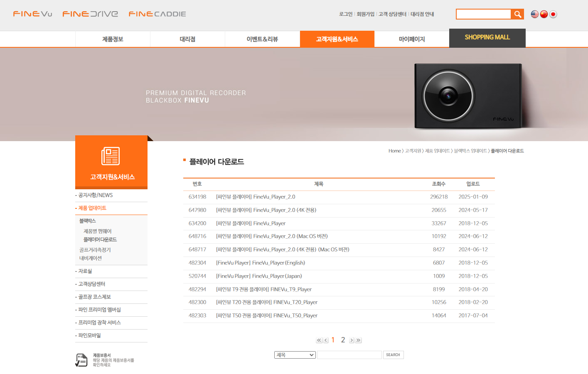
Task: Click the 로그인 link
Action: pyautogui.click(x=346, y=14)
